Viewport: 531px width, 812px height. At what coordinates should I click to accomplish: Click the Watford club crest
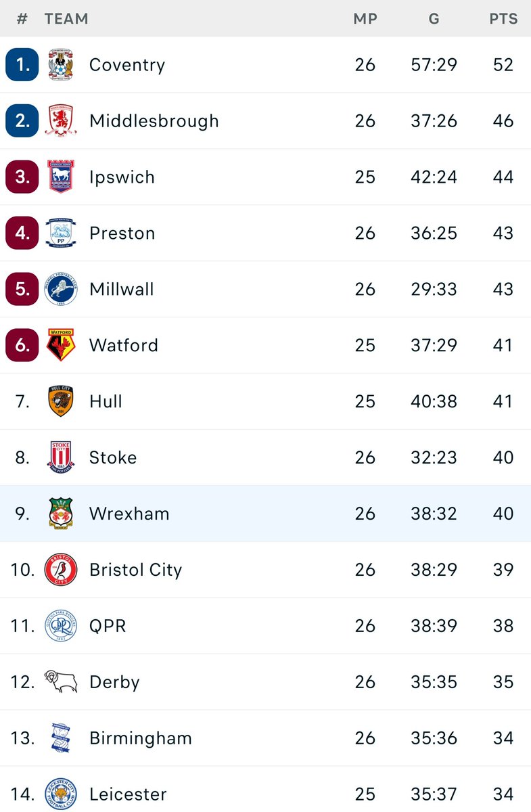pyautogui.click(x=61, y=346)
